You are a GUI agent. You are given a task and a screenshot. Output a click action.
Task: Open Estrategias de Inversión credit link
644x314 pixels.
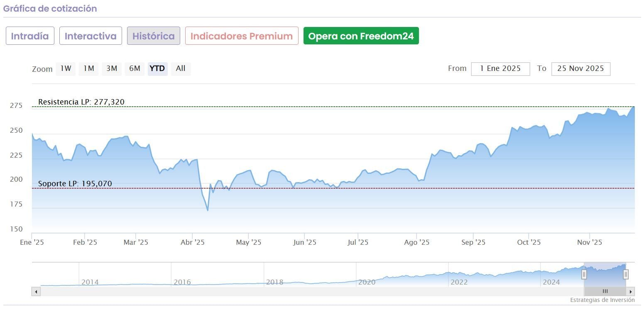click(602, 300)
